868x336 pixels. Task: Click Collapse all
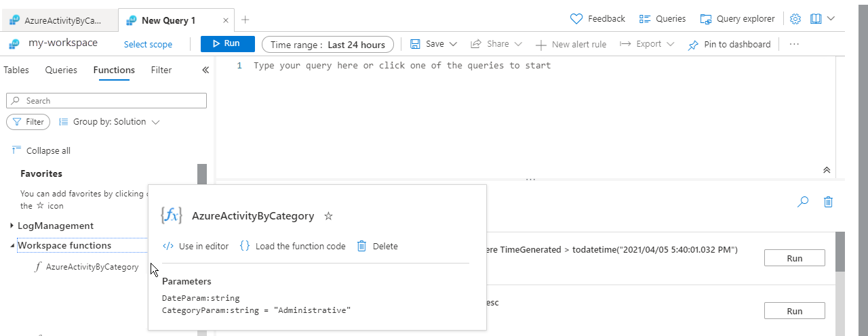pos(41,150)
